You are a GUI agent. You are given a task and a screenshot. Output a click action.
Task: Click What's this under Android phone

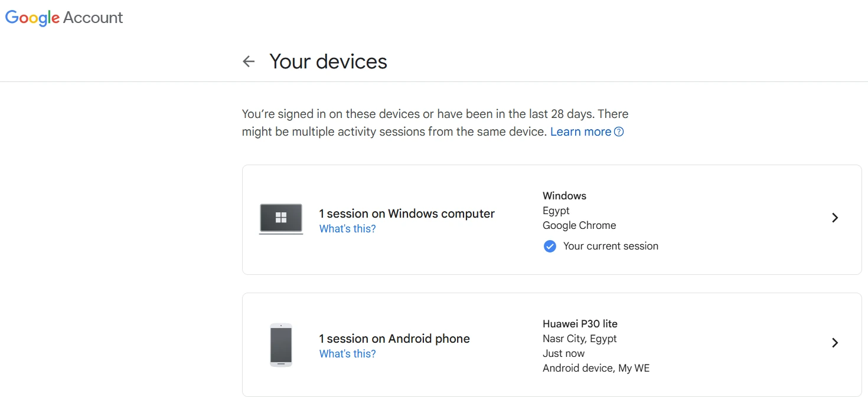[x=347, y=354]
